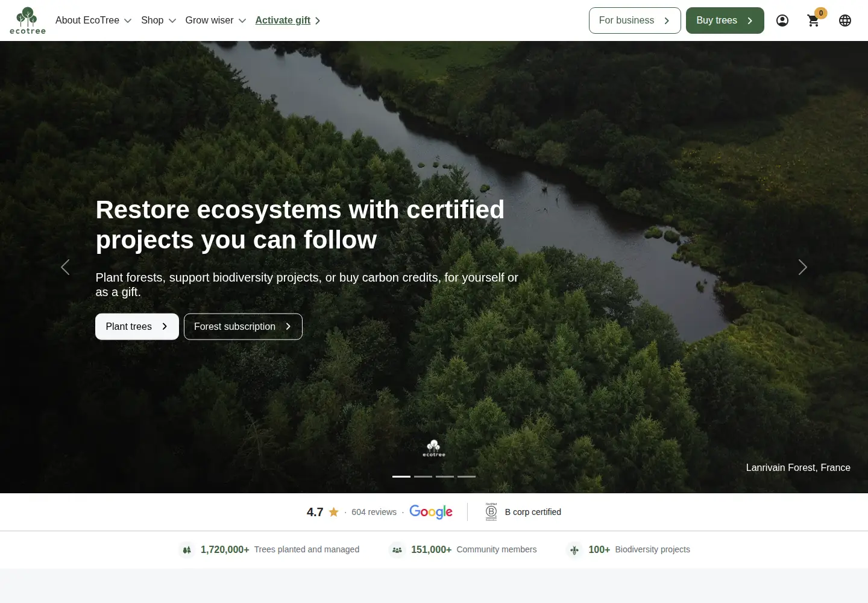Go to previous hero slide arrow

click(x=65, y=267)
